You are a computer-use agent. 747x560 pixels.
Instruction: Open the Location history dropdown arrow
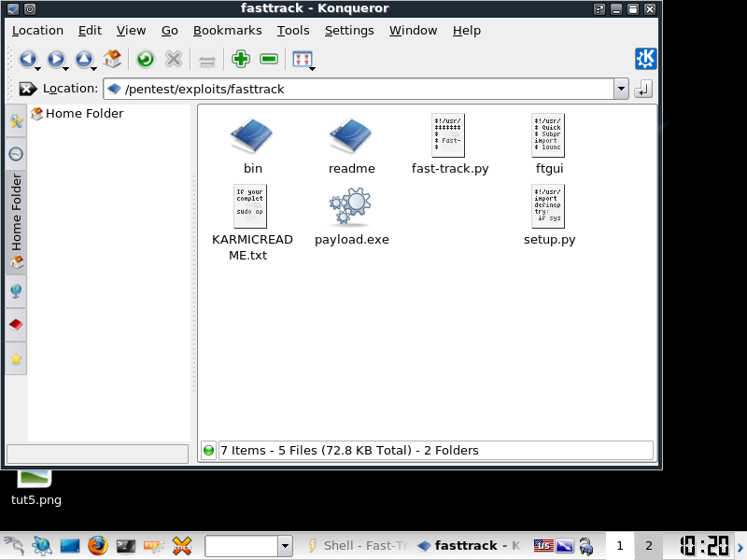[621, 89]
